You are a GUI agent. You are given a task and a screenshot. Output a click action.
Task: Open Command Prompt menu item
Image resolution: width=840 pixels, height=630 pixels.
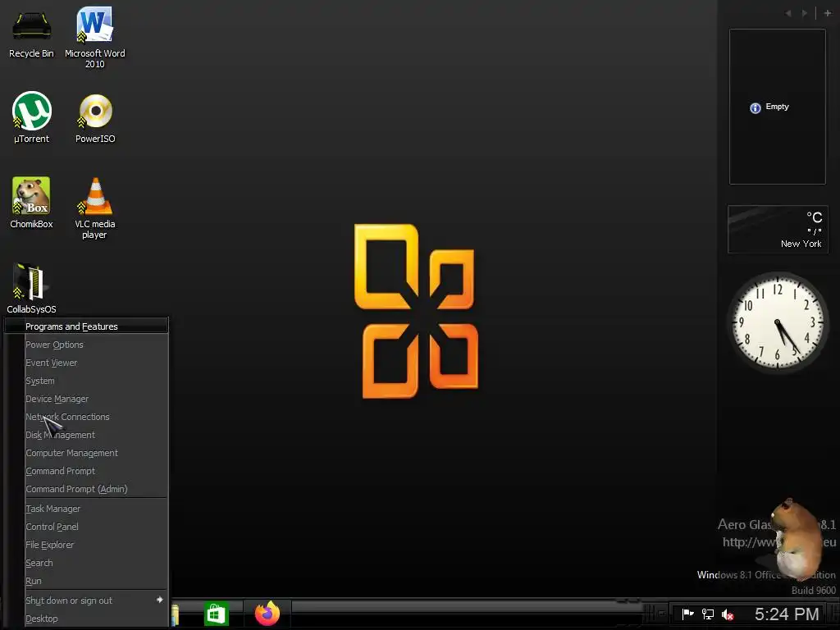coord(86,471)
